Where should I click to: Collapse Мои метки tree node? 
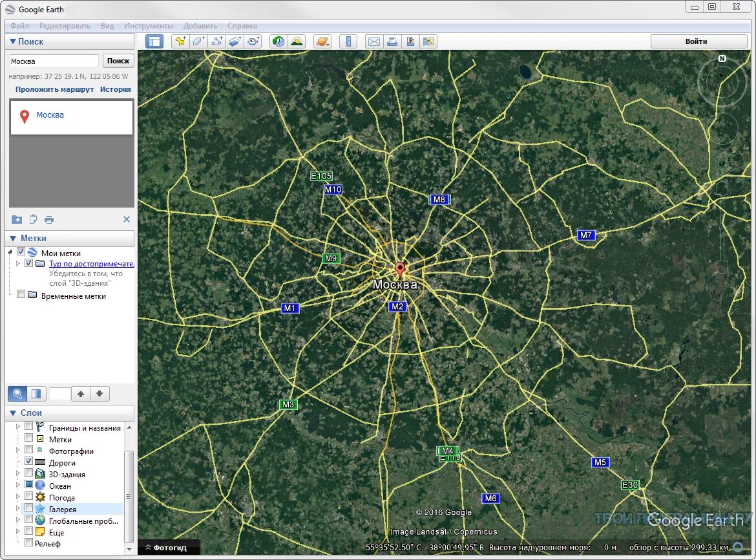click(10, 252)
